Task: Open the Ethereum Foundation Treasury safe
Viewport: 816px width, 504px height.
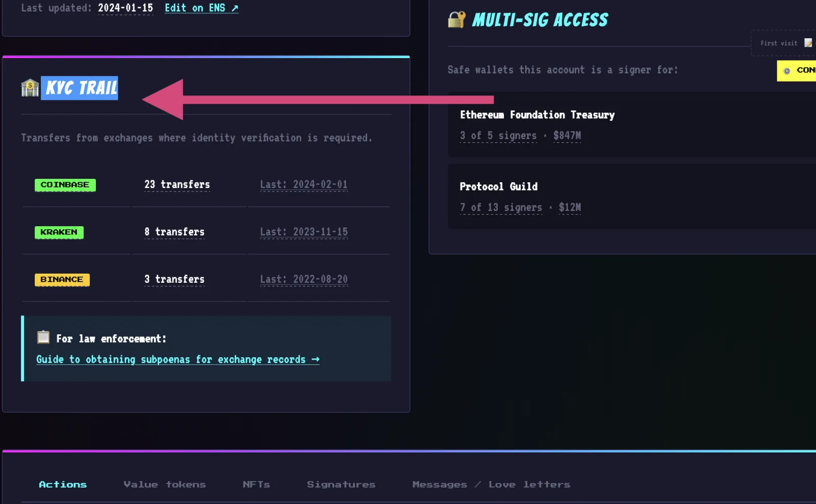Action: [x=537, y=115]
